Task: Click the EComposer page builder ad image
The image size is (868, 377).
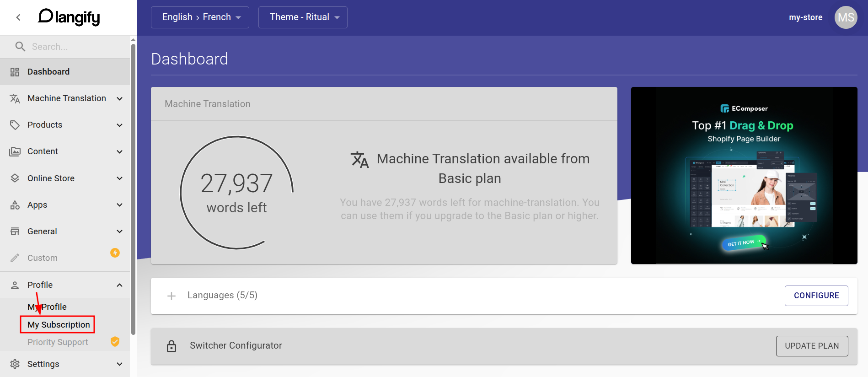Action: (744, 175)
